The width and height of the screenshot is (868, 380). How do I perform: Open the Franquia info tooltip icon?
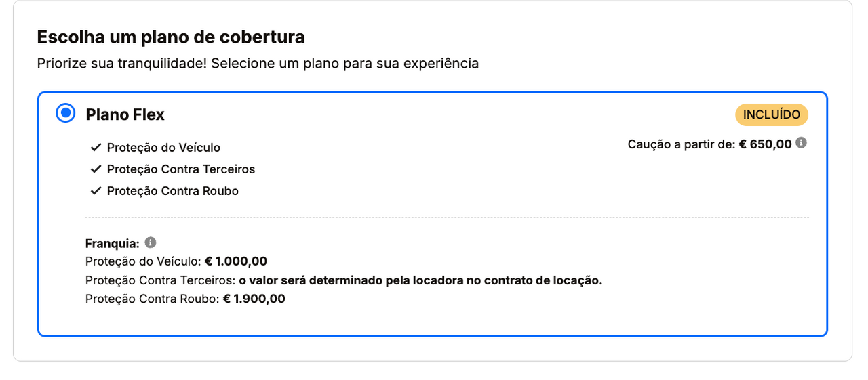[151, 242]
